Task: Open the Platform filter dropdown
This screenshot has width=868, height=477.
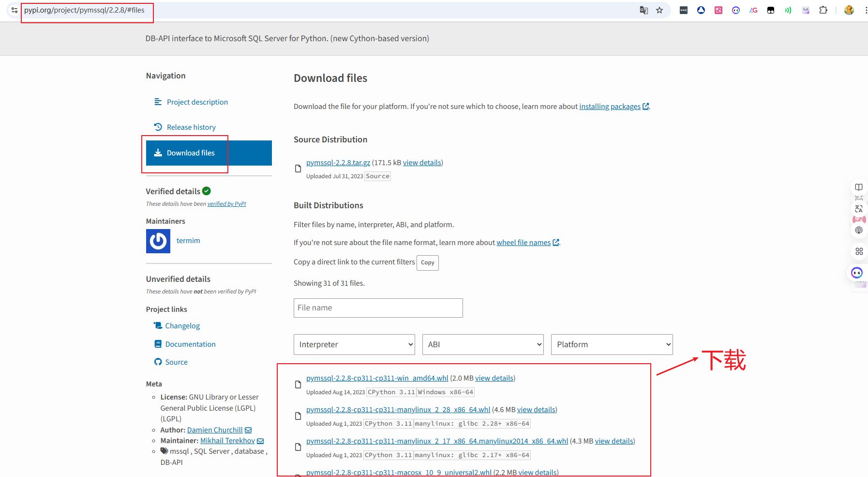Action: tap(612, 344)
